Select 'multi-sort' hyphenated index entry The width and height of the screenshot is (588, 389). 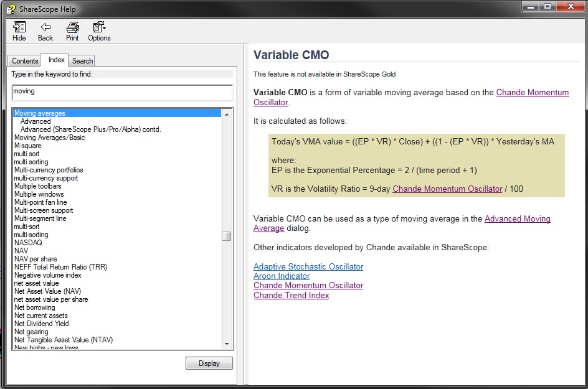pos(26,227)
